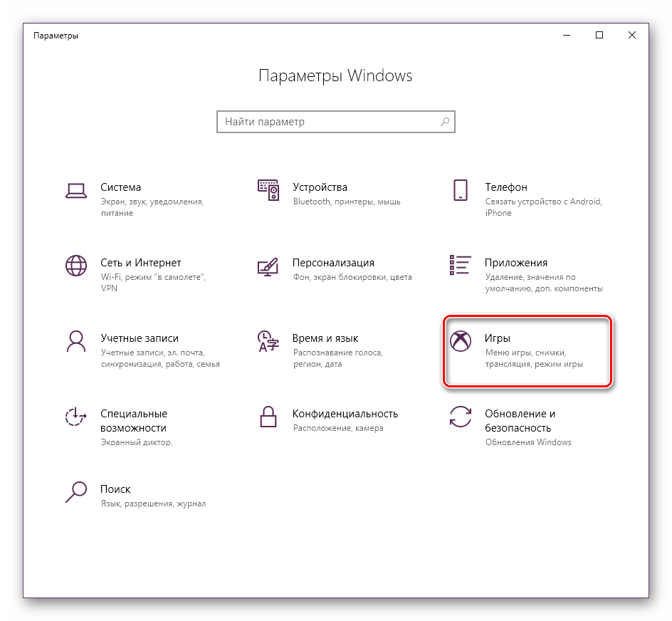Click the Xbox icon for Игры
This screenshot has height=621, width=672.
click(x=460, y=341)
